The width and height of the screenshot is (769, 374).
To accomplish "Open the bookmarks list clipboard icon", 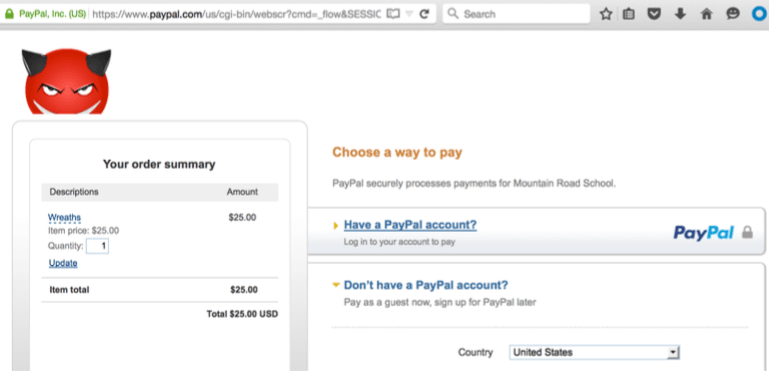I will (629, 14).
